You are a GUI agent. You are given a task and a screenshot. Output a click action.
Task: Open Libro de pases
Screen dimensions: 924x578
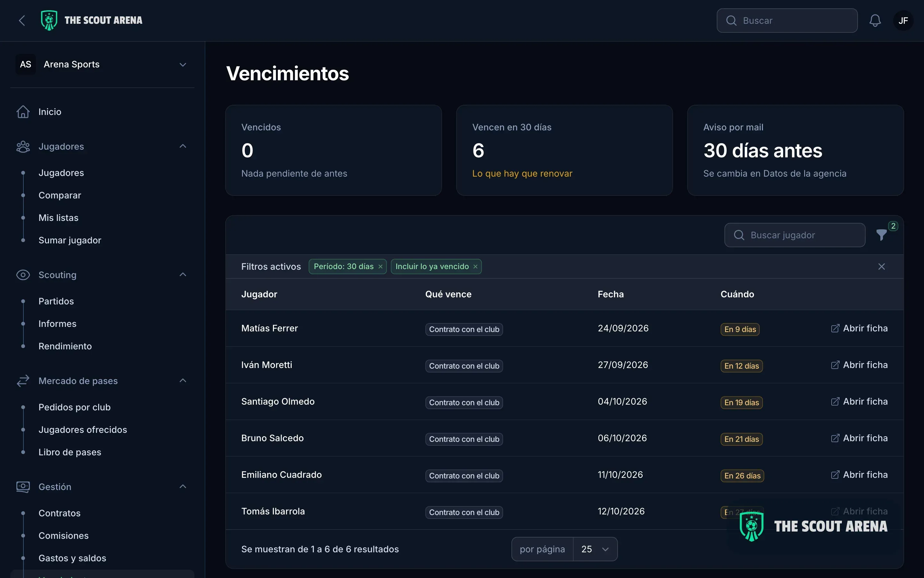(x=70, y=452)
